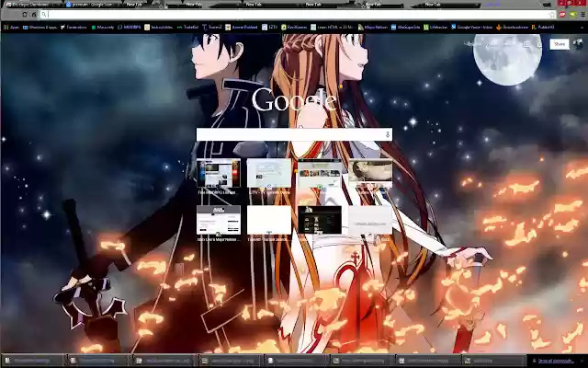The image size is (588, 368).
Task: Open the MMORPG bookmark
Action: 130,27
